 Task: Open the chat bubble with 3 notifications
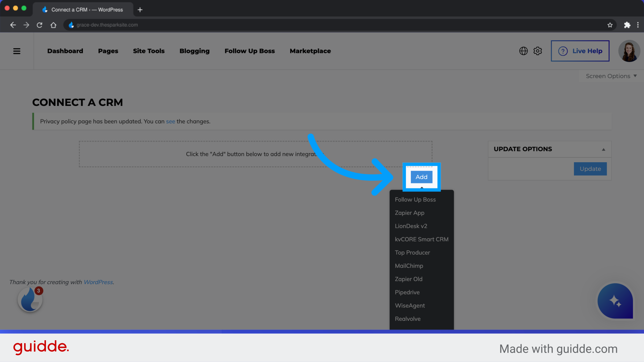(x=30, y=299)
